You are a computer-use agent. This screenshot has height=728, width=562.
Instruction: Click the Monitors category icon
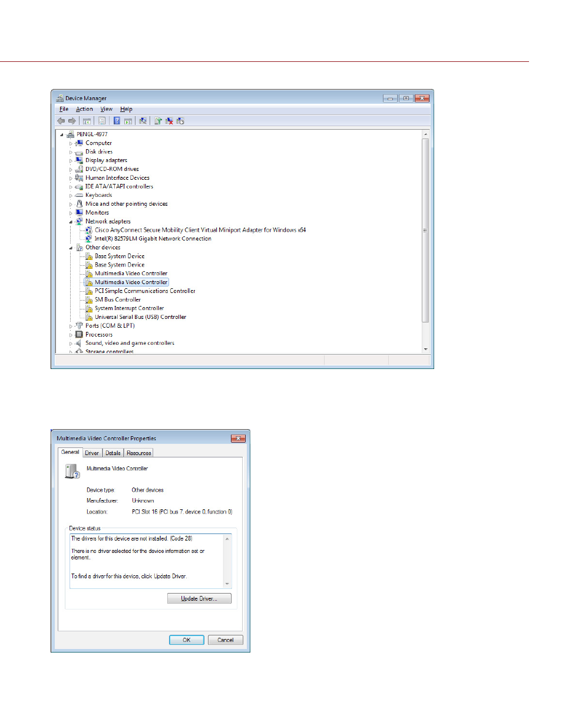click(x=79, y=213)
